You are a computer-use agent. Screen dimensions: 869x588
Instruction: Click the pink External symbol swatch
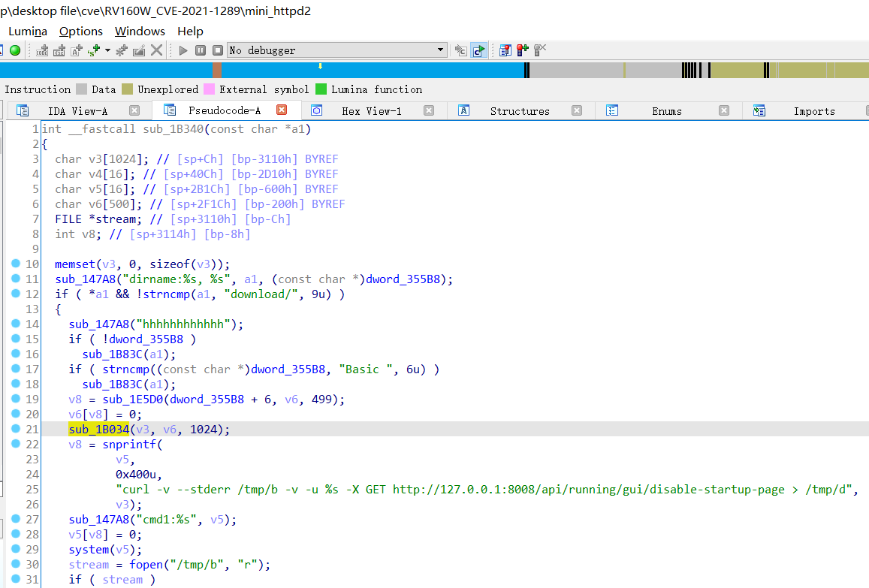pos(209,89)
